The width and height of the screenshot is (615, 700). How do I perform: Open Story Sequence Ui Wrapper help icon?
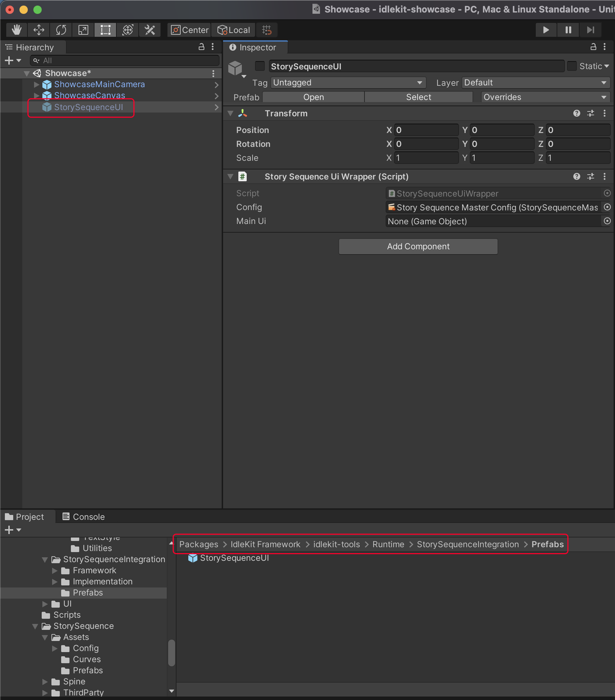pyautogui.click(x=577, y=176)
